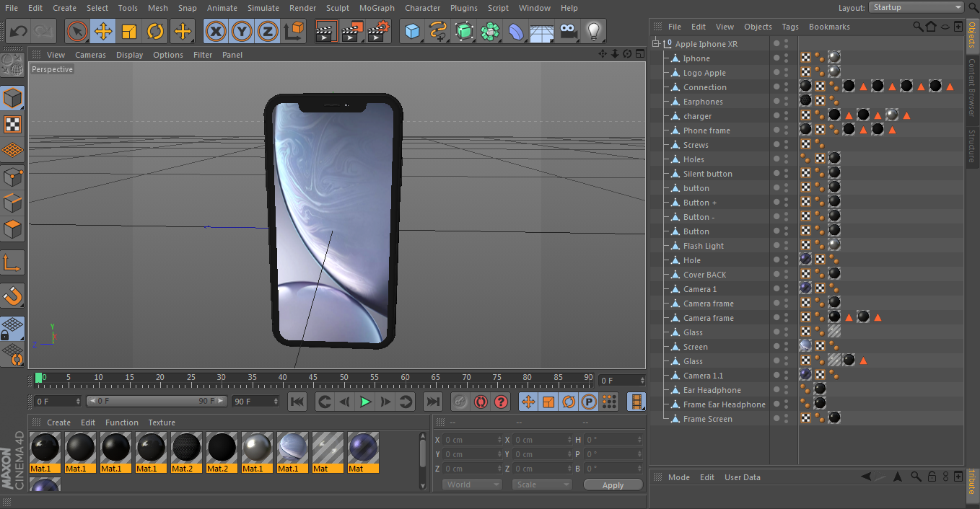This screenshot has height=509, width=980.
Task: Click frame 45 on the timeline ruler
Action: 313,378
